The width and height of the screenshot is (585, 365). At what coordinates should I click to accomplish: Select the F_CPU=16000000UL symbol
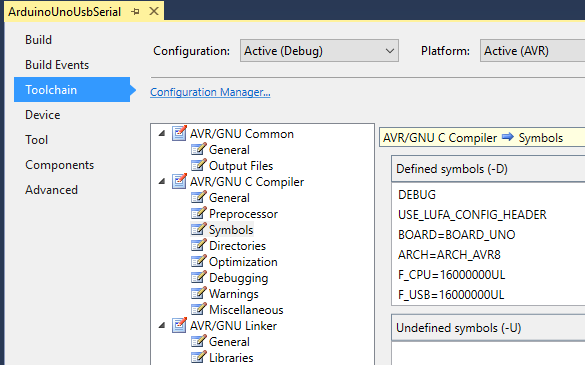(x=451, y=275)
